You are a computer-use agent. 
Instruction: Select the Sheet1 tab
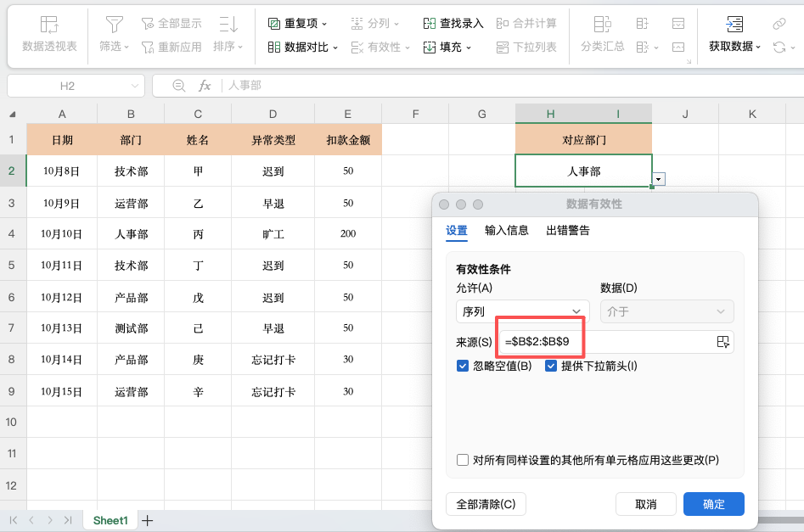point(110,521)
